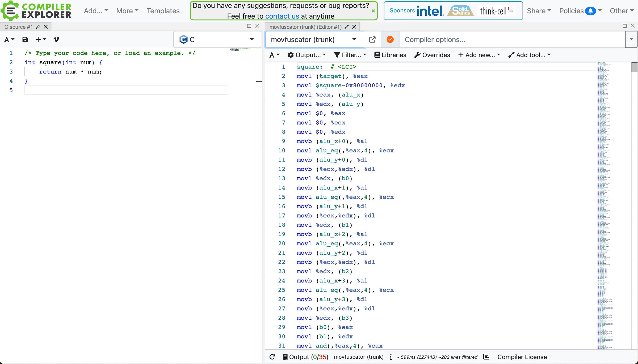Open the Filter... menu in compiler pane

(x=350, y=55)
